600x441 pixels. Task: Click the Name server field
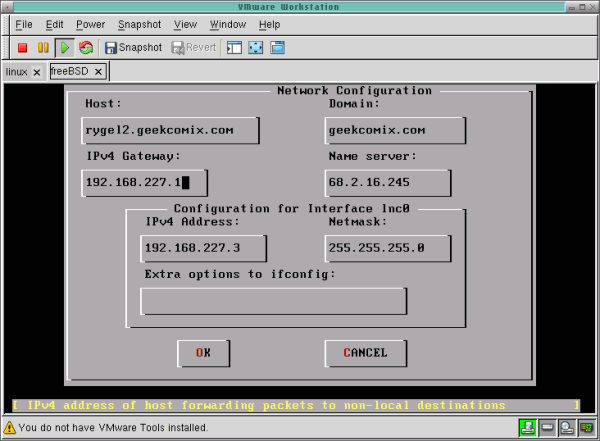click(x=388, y=183)
